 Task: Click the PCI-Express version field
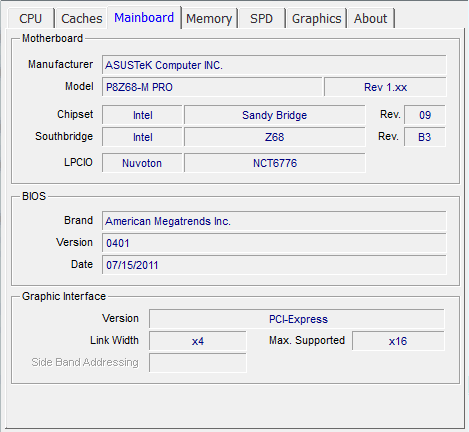[297, 319]
